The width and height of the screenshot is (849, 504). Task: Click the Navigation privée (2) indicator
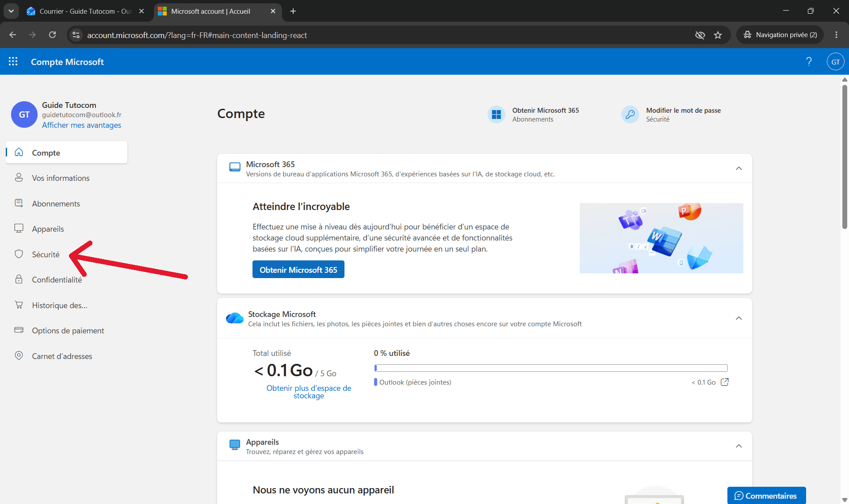pyautogui.click(x=780, y=35)
